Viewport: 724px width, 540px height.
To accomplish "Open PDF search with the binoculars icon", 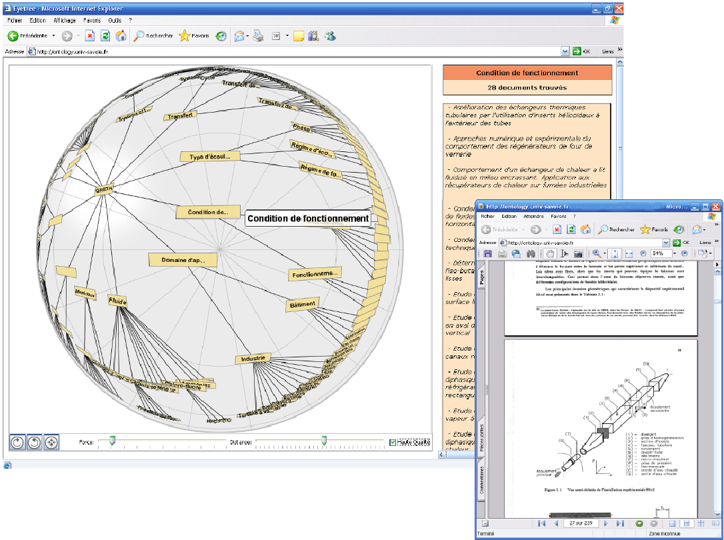I will (x=531, y=253).
